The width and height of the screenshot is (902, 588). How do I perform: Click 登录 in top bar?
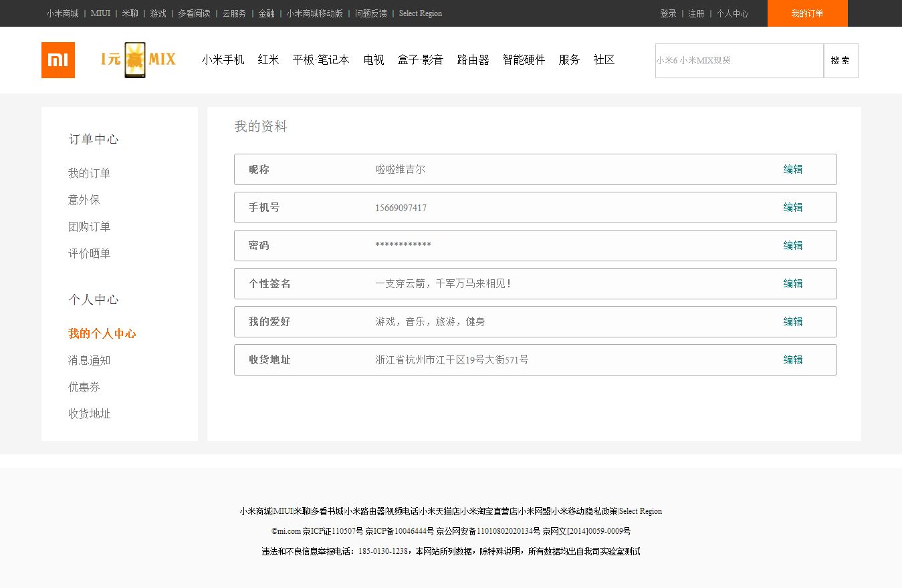pyautogui.click(x=668, y=13)
